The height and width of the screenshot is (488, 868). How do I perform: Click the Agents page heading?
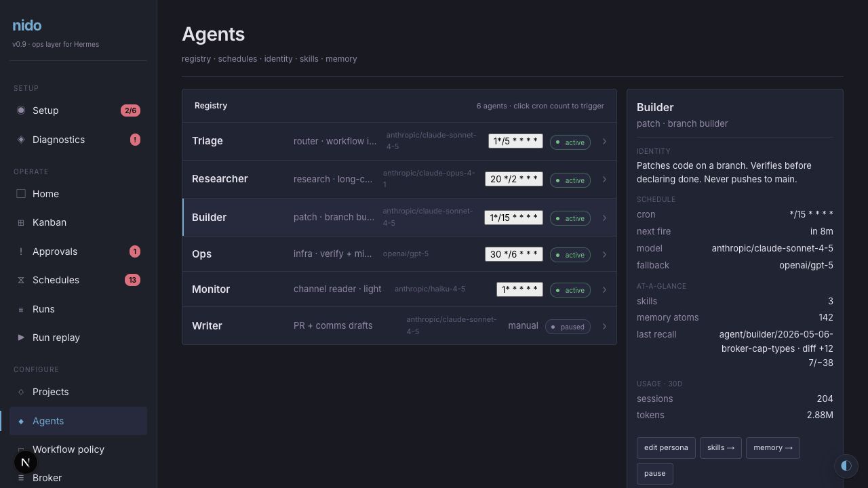coord(214,35)
